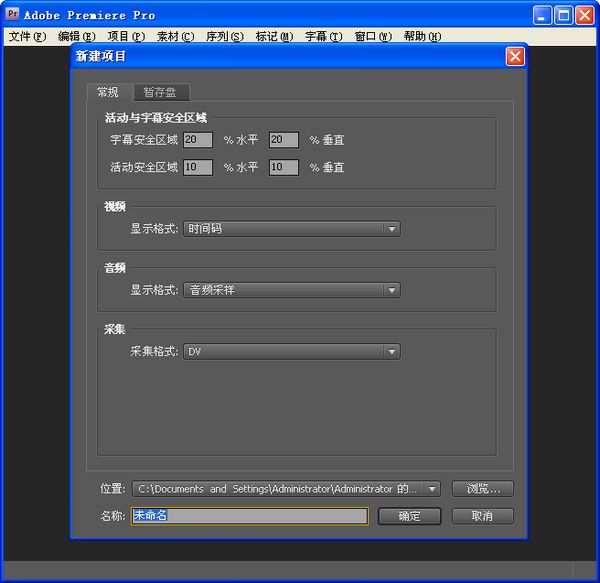Expand the 音频 显示格式 dropdown showing 音频采样
Image resolution: width=600 pixels, height=583 pixels.
click(x=292, y=290)
